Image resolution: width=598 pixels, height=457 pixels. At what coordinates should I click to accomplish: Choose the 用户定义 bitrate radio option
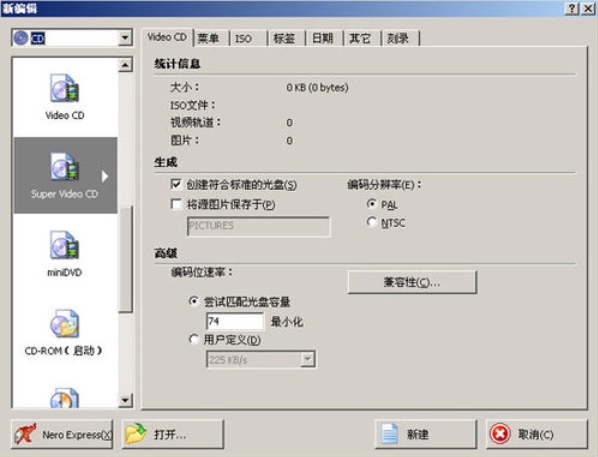[194, 339]
